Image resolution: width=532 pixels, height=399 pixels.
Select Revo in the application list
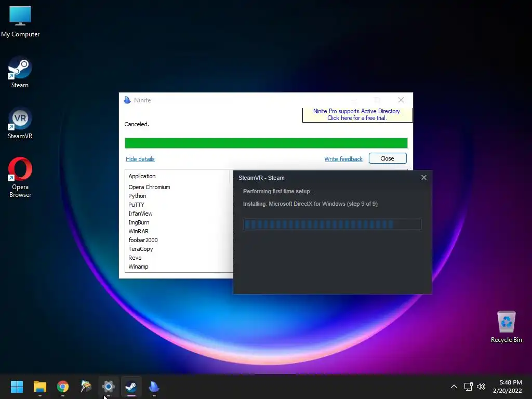(x=135, y=258)
